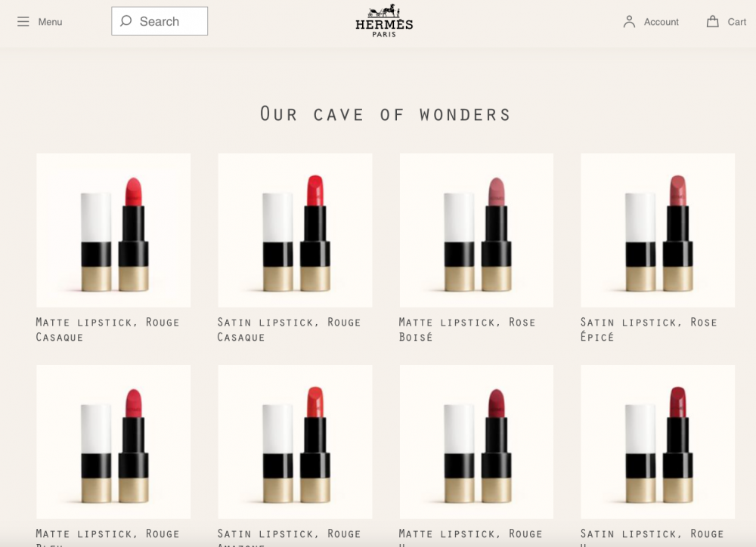The width and height of the screenshot is (756, 547).
Task: Click the Satin lipstick, Rose Épicé title
Action: coord(649,329)
